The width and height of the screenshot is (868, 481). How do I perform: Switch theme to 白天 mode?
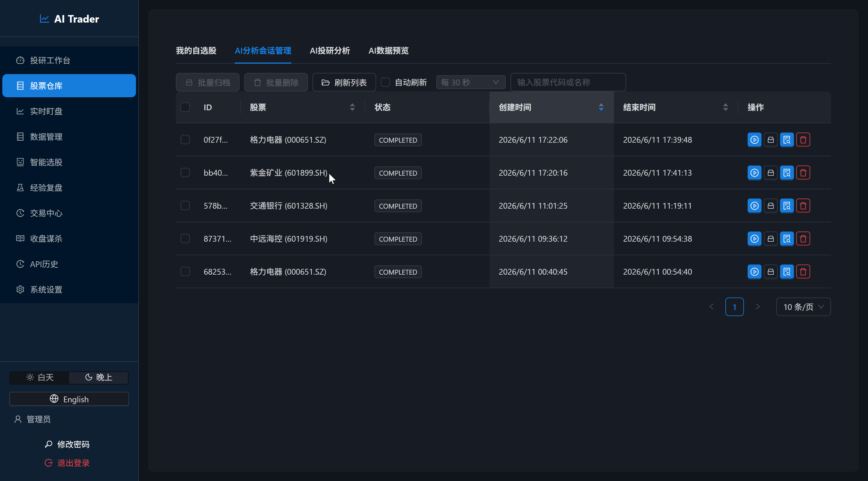pos(39,377)
